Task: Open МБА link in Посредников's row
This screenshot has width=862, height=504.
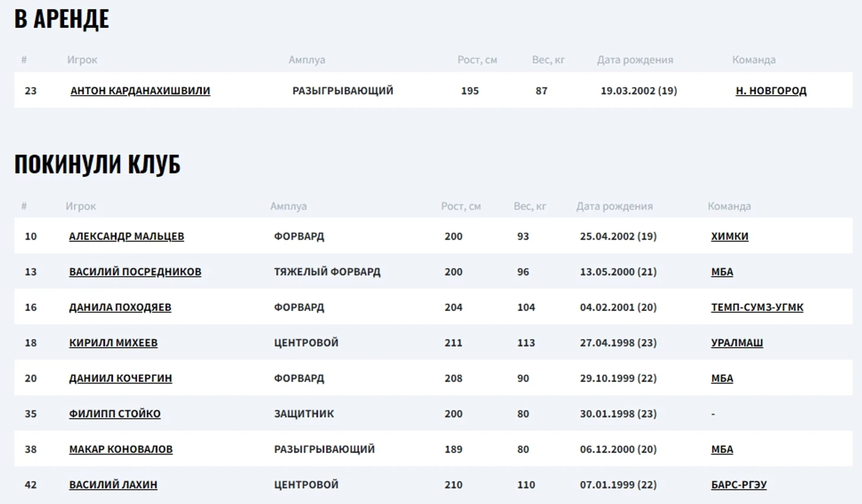Action: tap(721, 271)
